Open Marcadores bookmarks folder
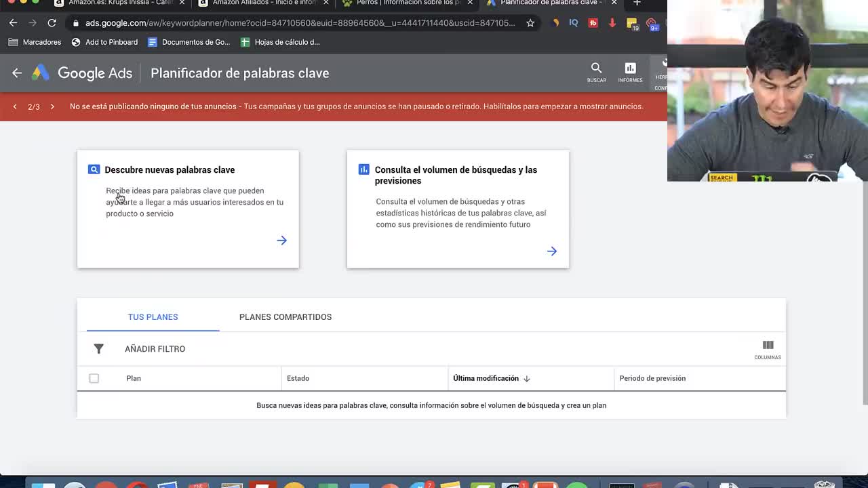This screenshot has width=868, height=488. (35, 42)
